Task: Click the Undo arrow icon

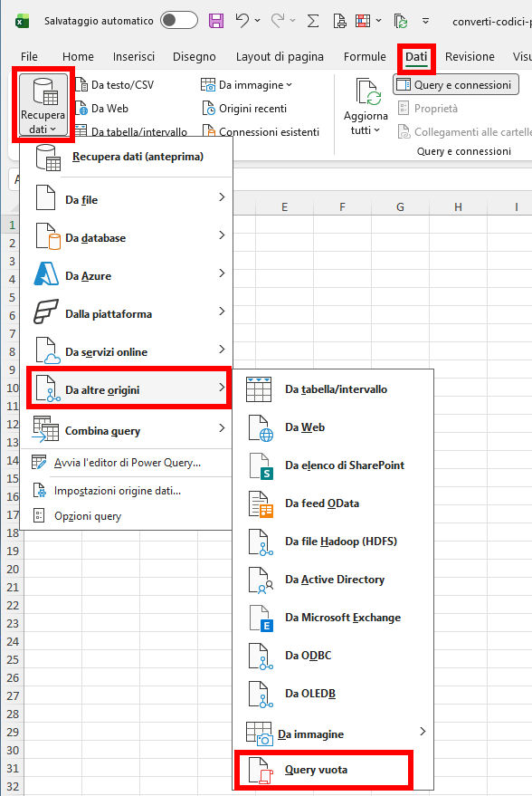Action: [242, 20]
